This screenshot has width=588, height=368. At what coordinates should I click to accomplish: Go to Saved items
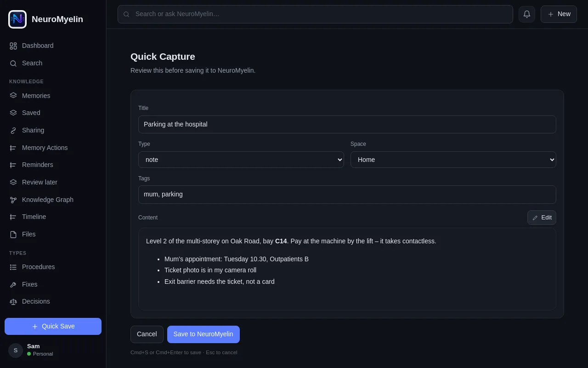53,113
